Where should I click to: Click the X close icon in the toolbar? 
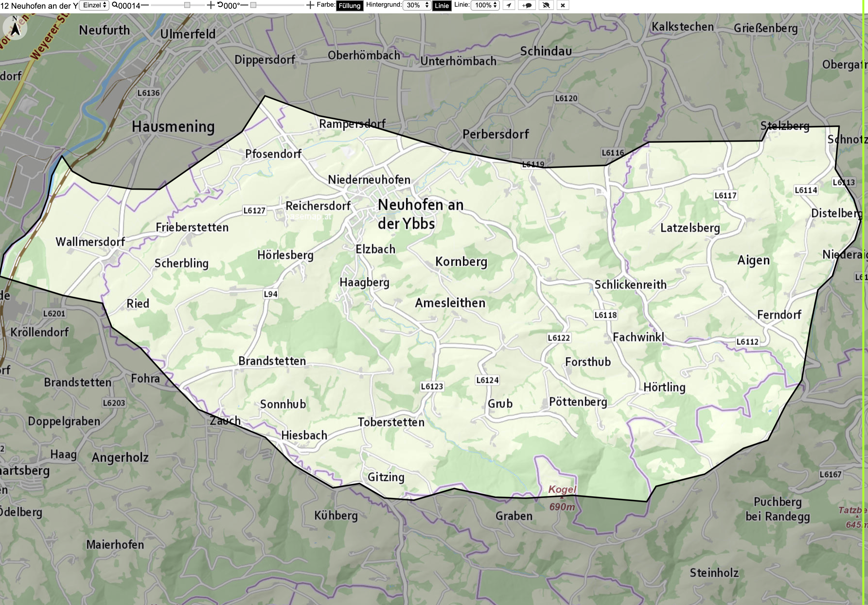click(563, 5)
